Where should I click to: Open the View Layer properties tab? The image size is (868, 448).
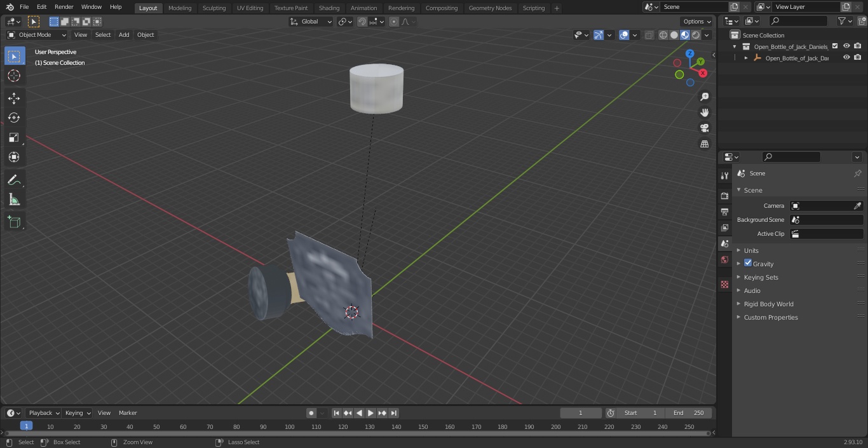(724, 227)
